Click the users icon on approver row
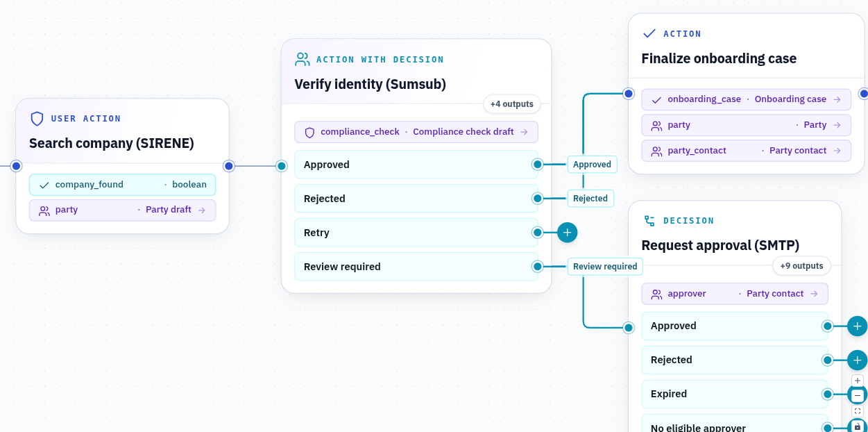868x432 pixels. [x=656, y=294]
